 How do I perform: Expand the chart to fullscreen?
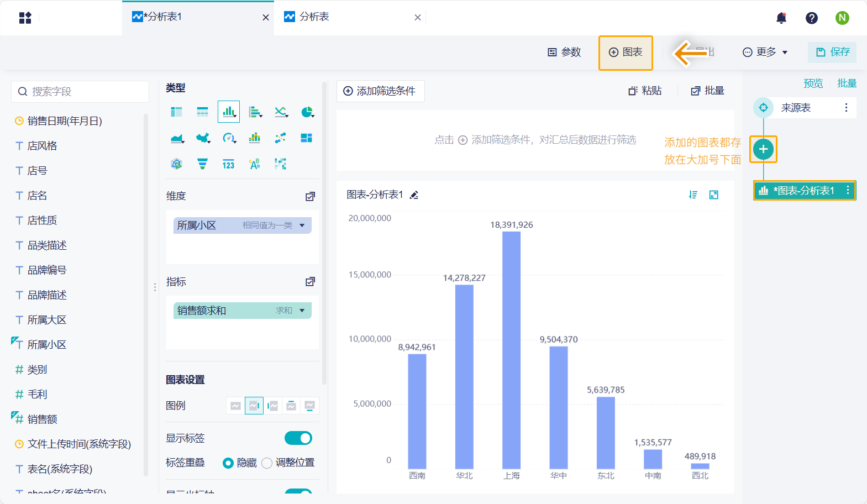714,195
